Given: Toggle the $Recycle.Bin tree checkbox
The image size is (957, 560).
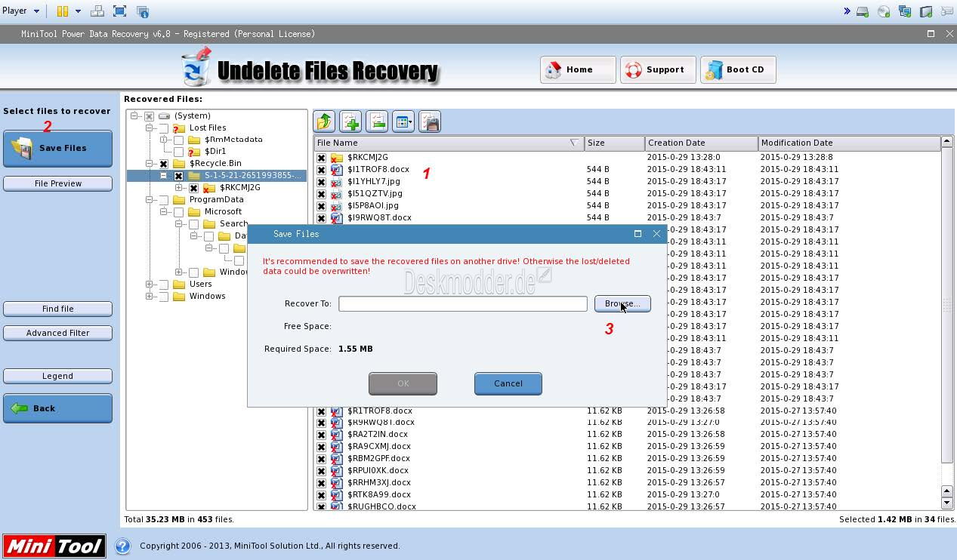Looking at the screenshot, I should tap(163, 164).
